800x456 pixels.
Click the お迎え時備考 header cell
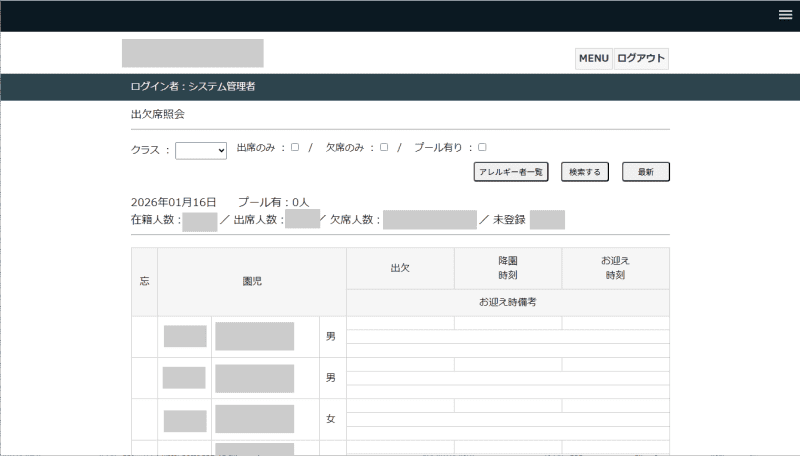click(x=508, y=302)
